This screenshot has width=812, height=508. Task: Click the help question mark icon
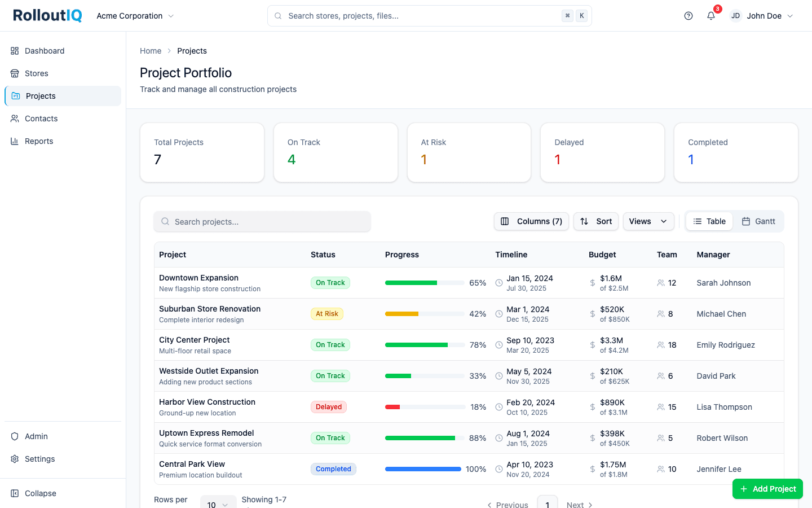tap(688, 16)
